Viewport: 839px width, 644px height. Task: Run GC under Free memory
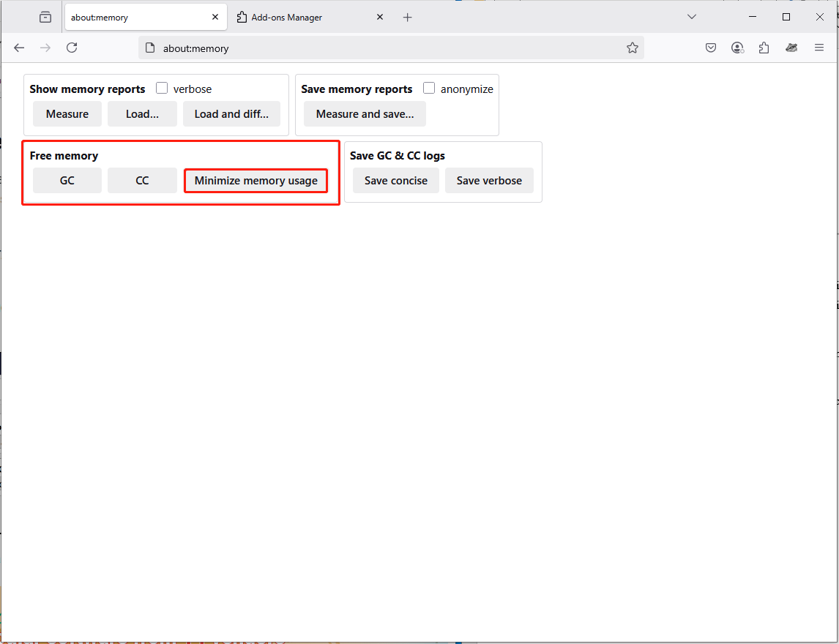[x=67, y=181]
